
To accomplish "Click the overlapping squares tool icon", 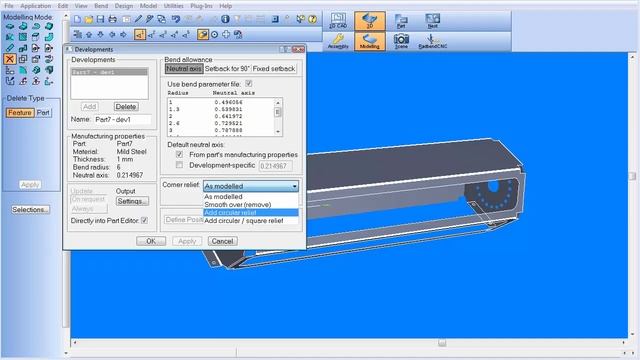I will coord(23,59).
